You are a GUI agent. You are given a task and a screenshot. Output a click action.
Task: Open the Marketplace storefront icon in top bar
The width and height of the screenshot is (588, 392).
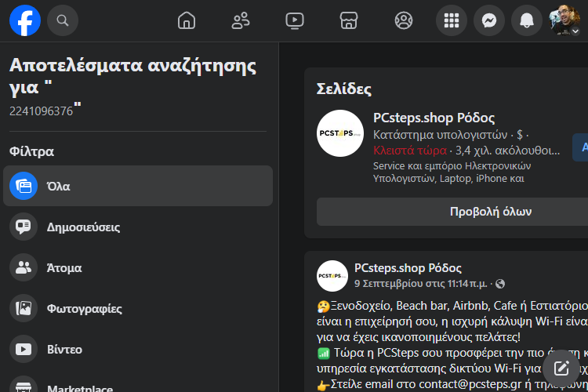[349, 20]
